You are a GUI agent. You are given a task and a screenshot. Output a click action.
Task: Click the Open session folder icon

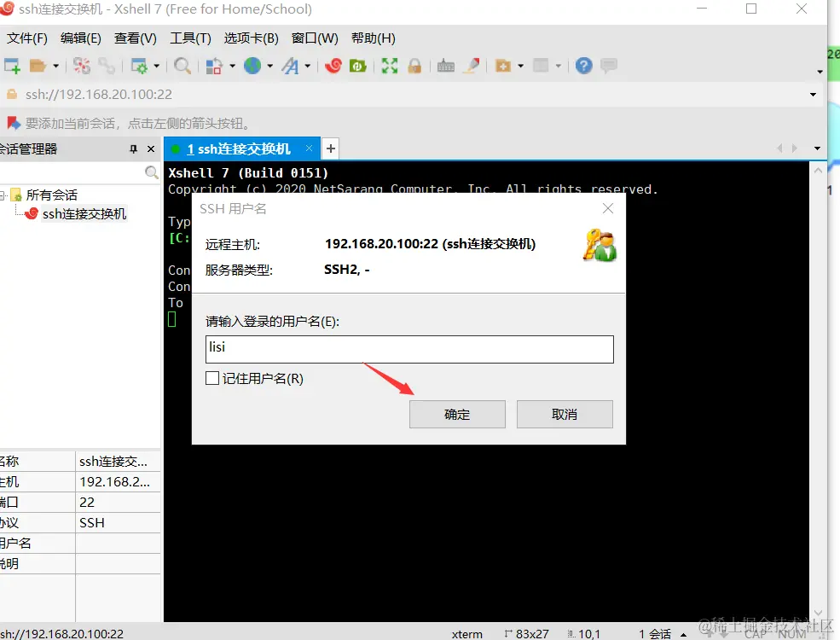click(38, 66)
